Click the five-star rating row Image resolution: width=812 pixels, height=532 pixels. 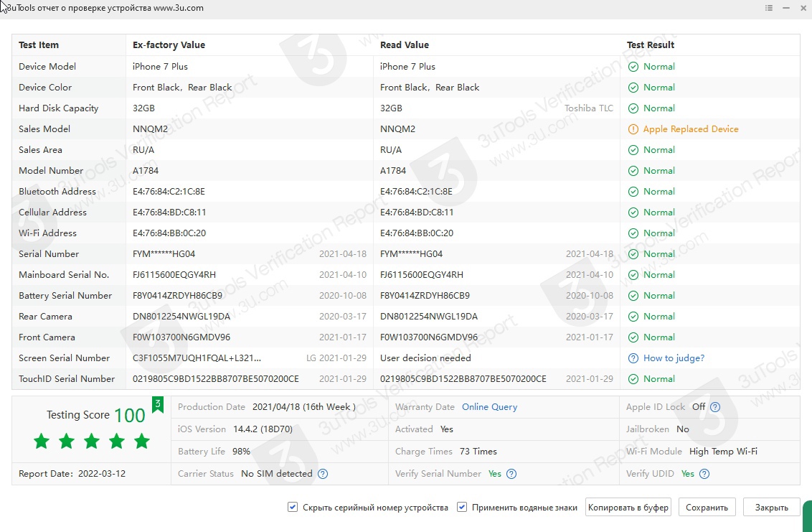click(92, 442)
